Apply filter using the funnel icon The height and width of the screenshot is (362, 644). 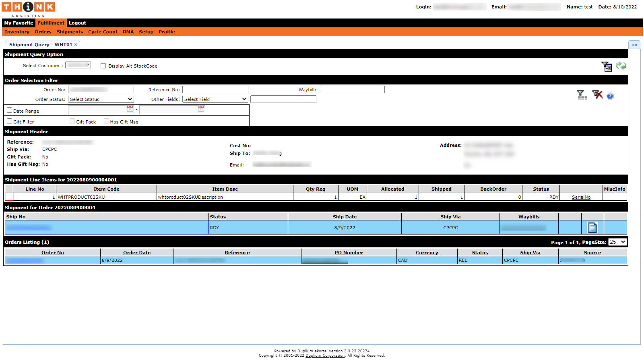tap(582, 95)
